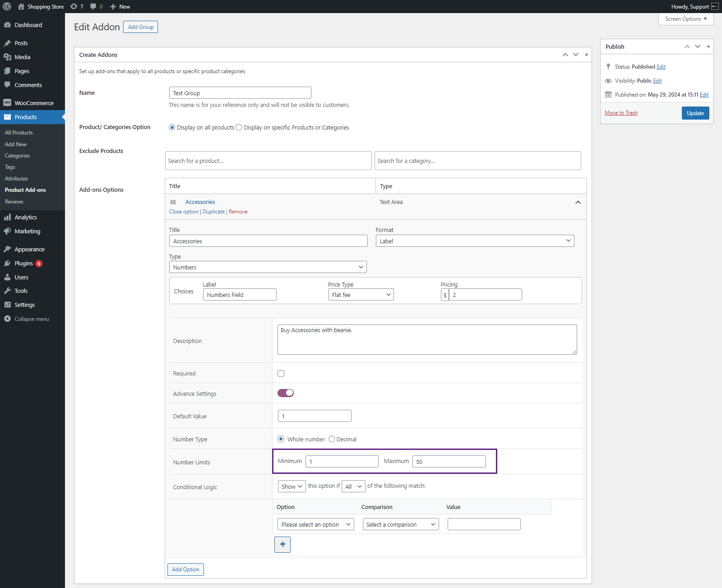Click Move to Trash link
This screenshot has height=588, width=722.
coord(621,113)
